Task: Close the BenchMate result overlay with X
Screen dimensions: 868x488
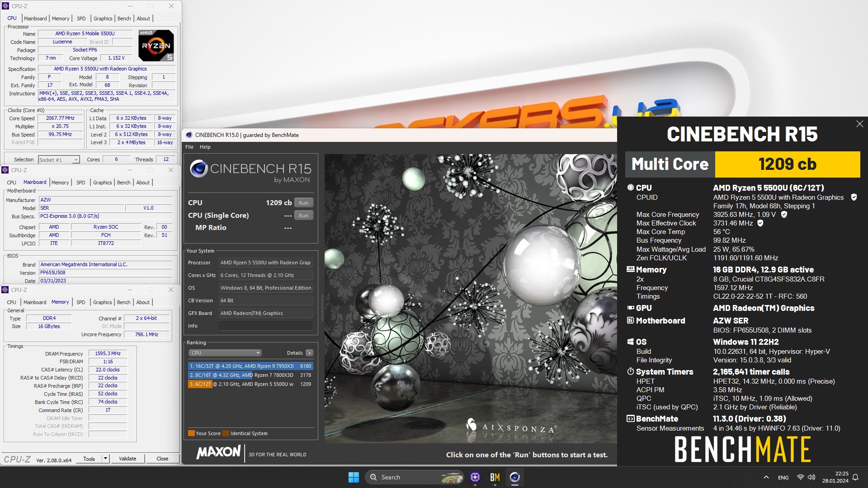Action: (x=859, y=124)
